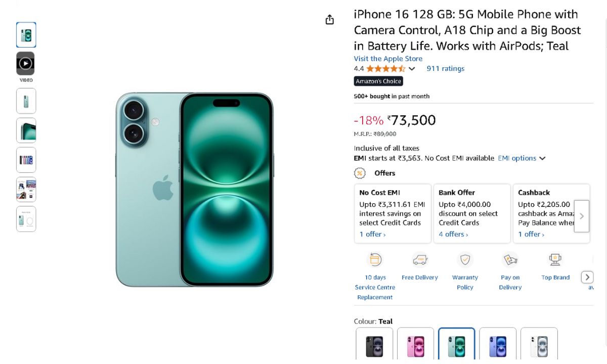
Task: Click the Warranty Policy shield icon
Action: tap(465, 260)
